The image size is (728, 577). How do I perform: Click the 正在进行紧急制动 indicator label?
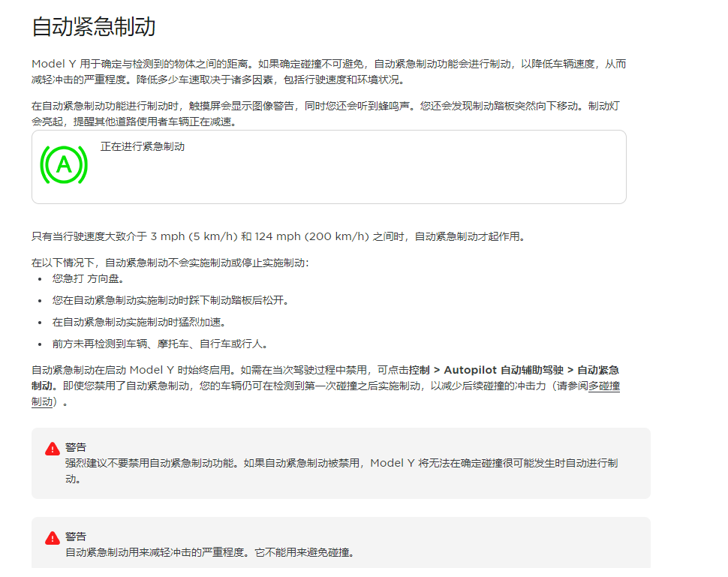click(x=143, y=146)
